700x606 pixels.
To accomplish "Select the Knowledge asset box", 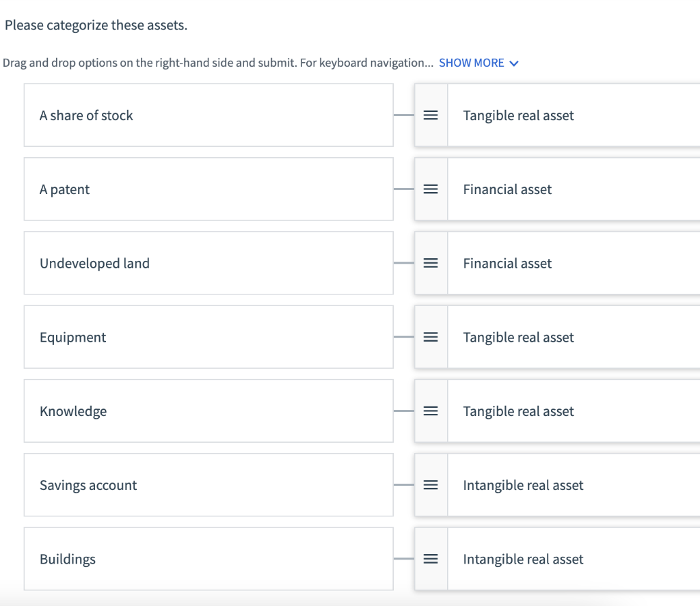I will click(208, 411).
